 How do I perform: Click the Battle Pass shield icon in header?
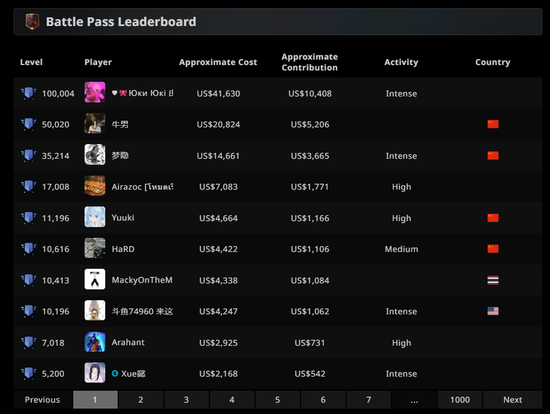[x=32, y=21]
